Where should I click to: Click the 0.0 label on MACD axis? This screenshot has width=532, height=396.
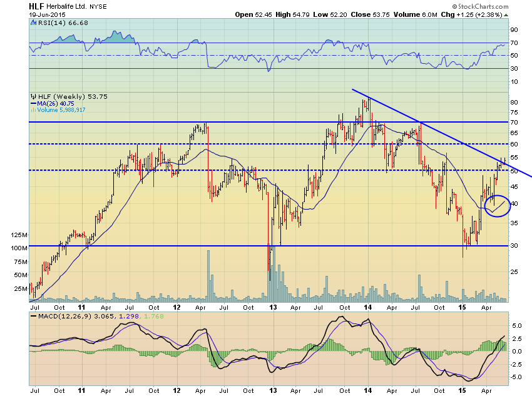[x=517, y=351]
